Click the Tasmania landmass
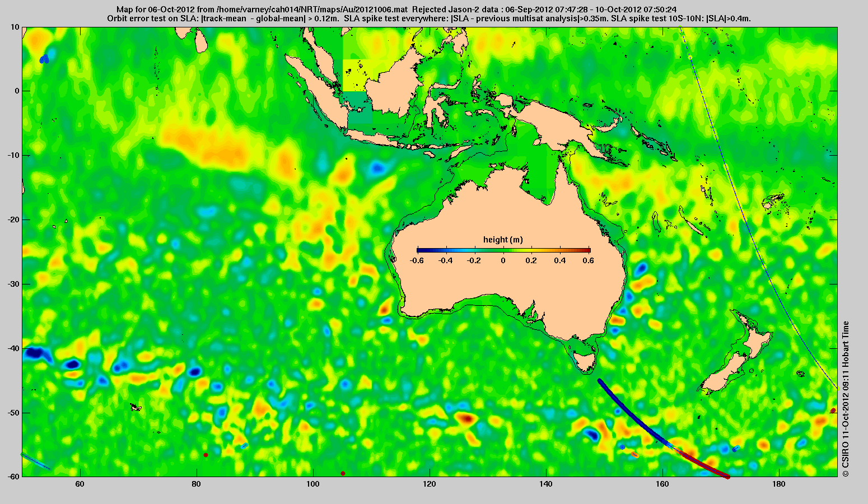The image size is (868, 504). 586,362
